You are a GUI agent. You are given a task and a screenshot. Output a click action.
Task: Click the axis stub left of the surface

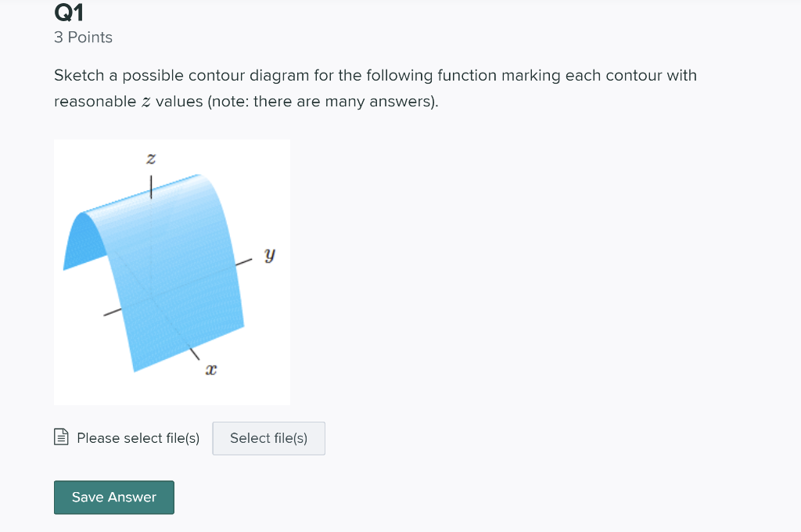[113, 311]
